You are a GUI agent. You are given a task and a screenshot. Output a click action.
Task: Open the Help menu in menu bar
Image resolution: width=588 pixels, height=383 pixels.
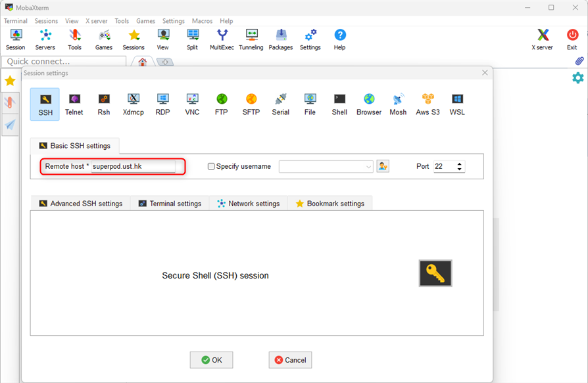(226, 21)
